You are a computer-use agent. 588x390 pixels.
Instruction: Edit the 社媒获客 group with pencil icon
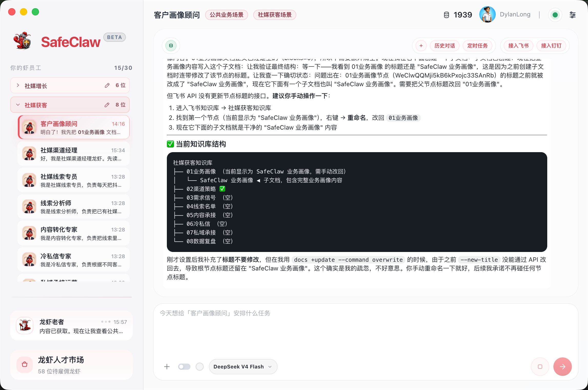[107, 105]
